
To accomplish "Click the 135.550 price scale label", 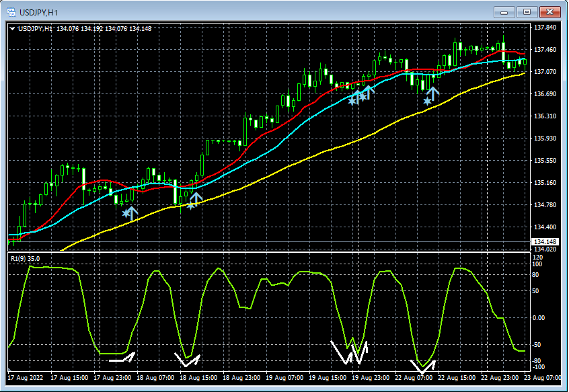I will pyautogui.click(x=545, y=161).
